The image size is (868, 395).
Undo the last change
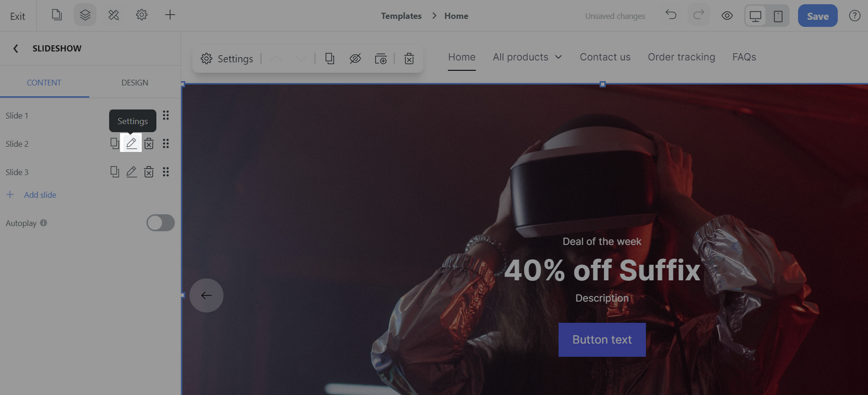coord(671,15)
